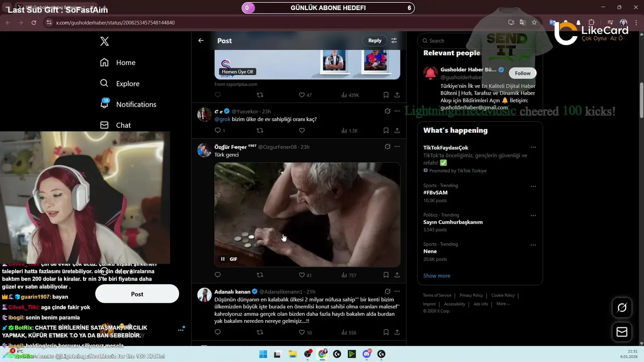Like the Türk genci post with 41 likes
Screen dimensions: 644x362
click(x=305, y=275)
